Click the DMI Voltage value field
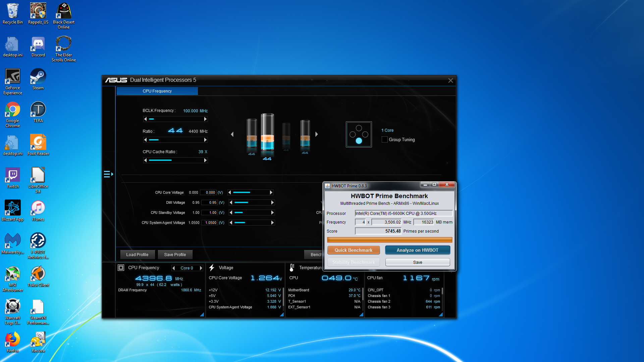 [x=210, y=202]
